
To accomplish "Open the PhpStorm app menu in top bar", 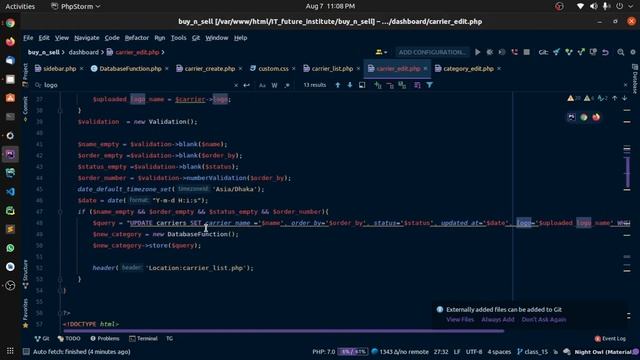I will tap(76, 6).
